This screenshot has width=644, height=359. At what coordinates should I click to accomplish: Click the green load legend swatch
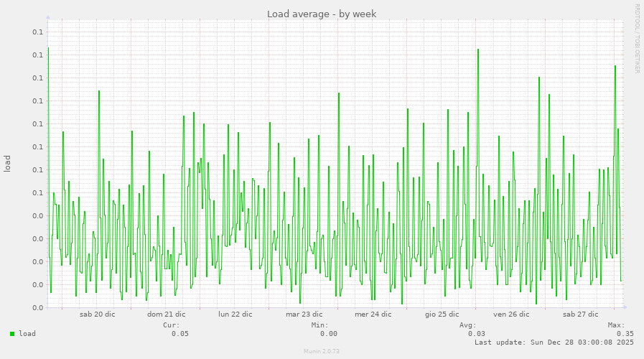12,334
